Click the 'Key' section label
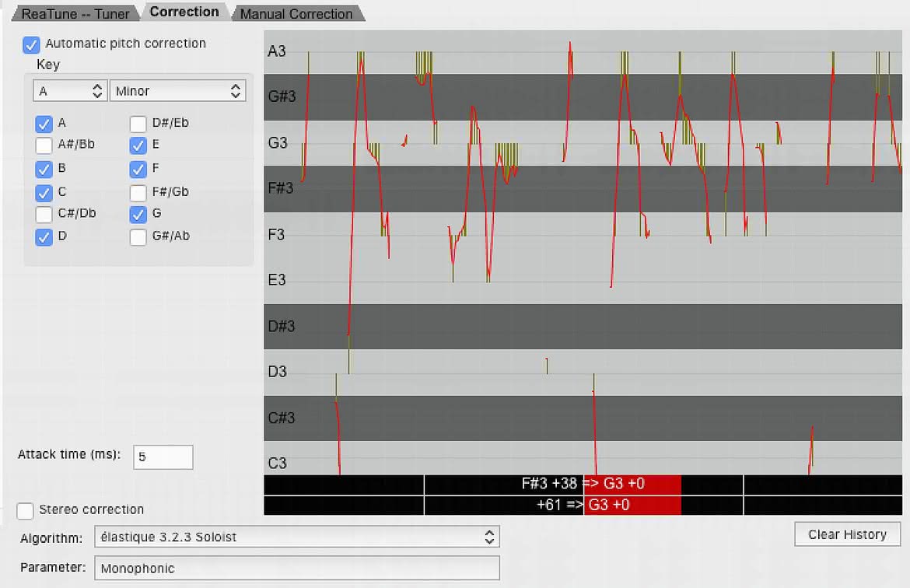Viewport: 910px width, 588px height. pos(48,65)
